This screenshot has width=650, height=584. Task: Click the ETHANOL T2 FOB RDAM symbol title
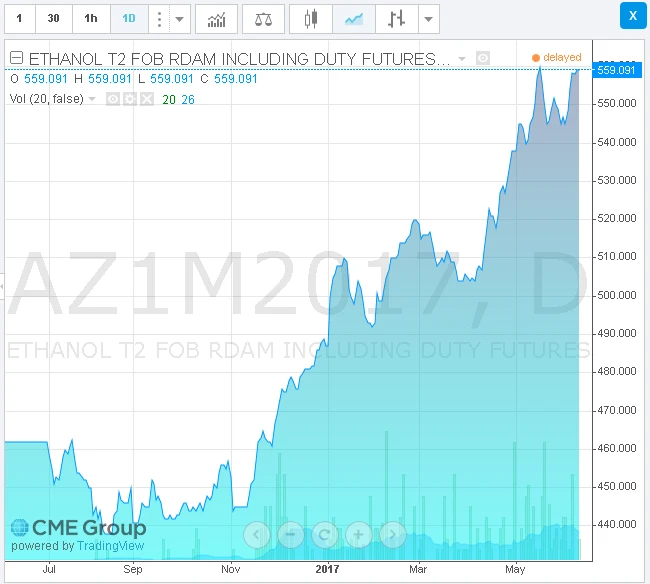coord(239,59)
